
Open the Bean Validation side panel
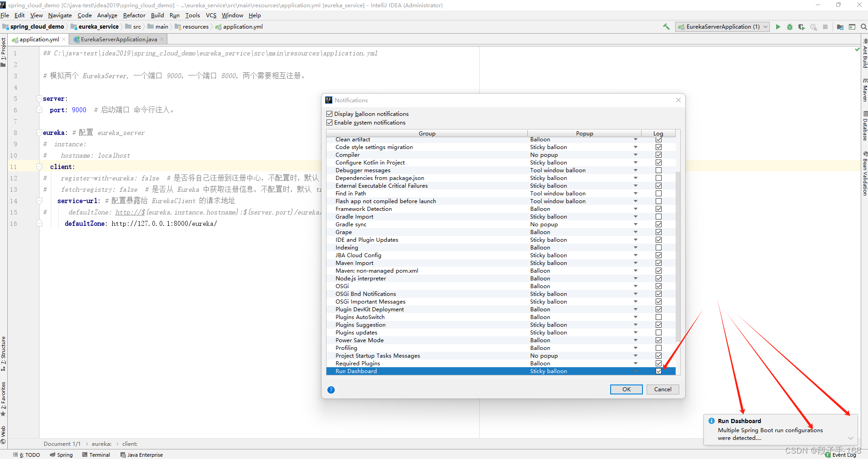point(864,174)
